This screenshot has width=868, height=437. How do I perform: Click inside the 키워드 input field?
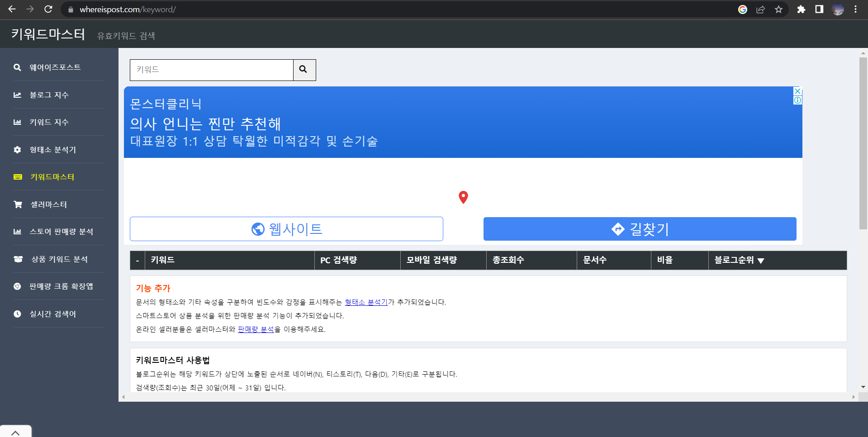click(x=211, y=70)
